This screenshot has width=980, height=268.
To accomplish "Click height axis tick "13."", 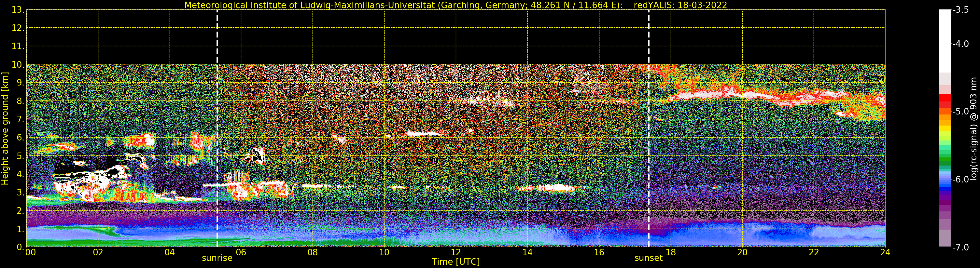I will tap(18, 10).
